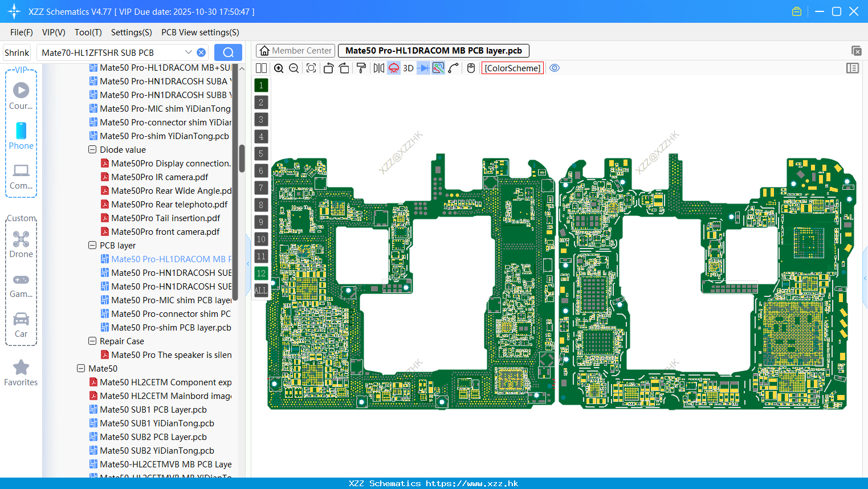Open Mate50 SUB1 PCB Layer.pcb
Screen dimensions: 868x489
click(x=148, y=409)
